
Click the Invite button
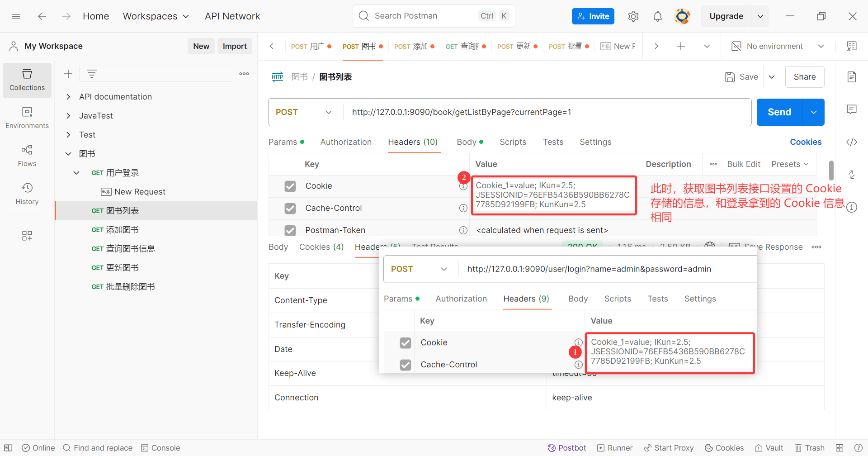pyautogui.click(x=593, y=16)
